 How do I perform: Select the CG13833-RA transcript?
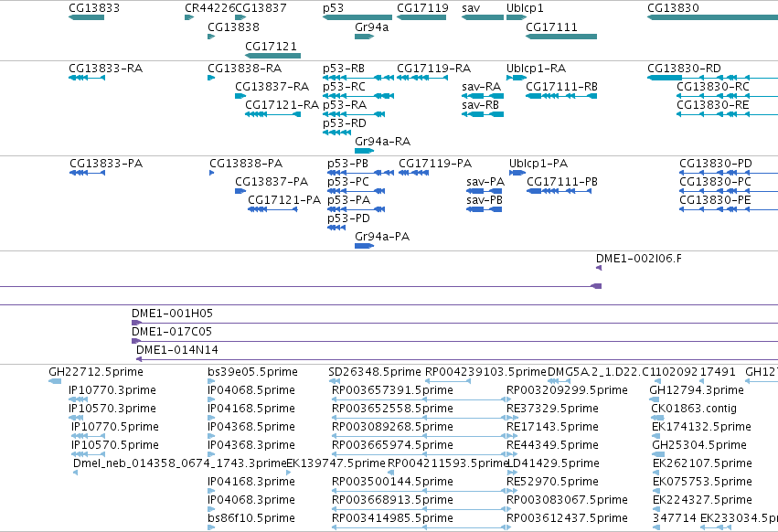[87, 78]
